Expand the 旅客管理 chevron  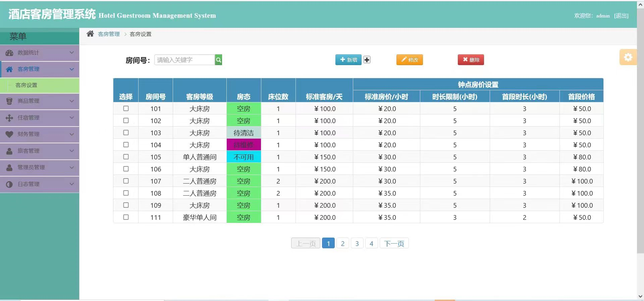[x=71, y=151]
